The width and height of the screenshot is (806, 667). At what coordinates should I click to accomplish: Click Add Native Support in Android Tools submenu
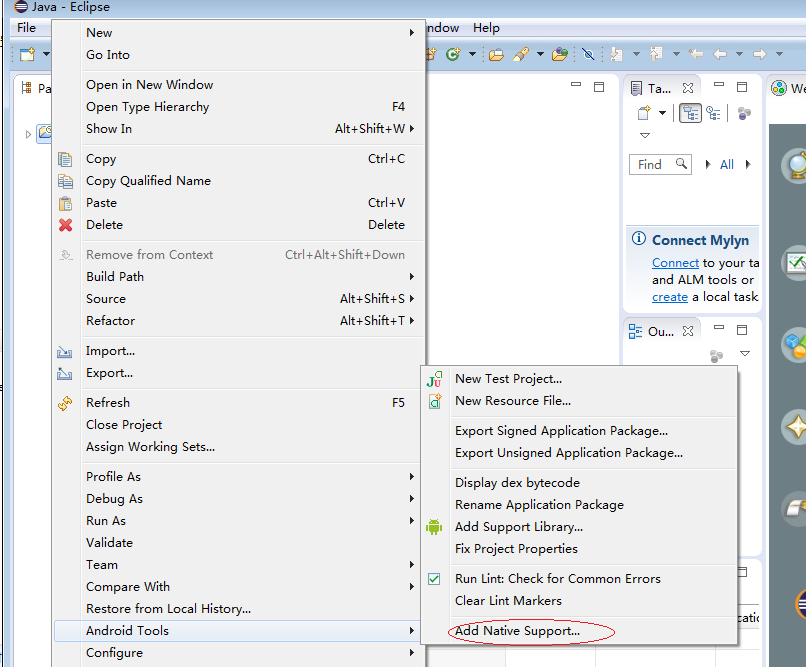517,631
